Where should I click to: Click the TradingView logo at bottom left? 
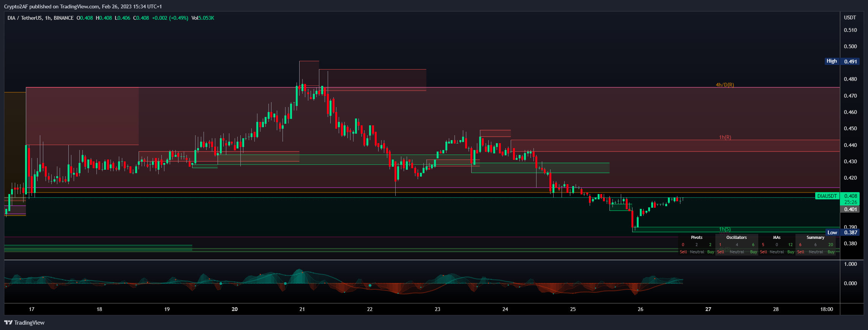coord(24,323)
